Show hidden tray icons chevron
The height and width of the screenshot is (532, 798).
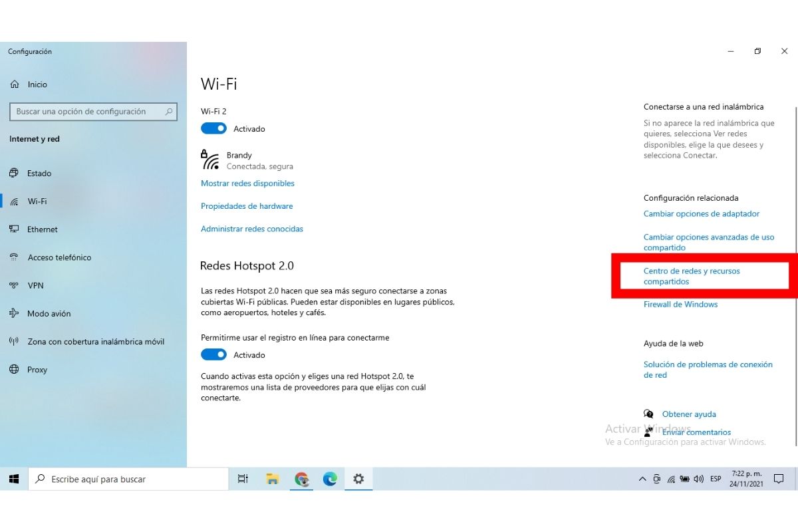coord(642,479)
